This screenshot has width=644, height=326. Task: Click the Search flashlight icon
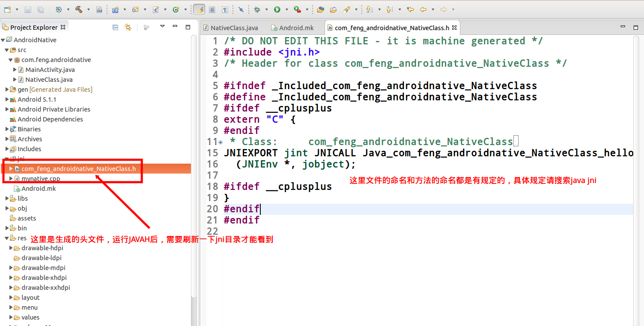click(x=347, y=9)
